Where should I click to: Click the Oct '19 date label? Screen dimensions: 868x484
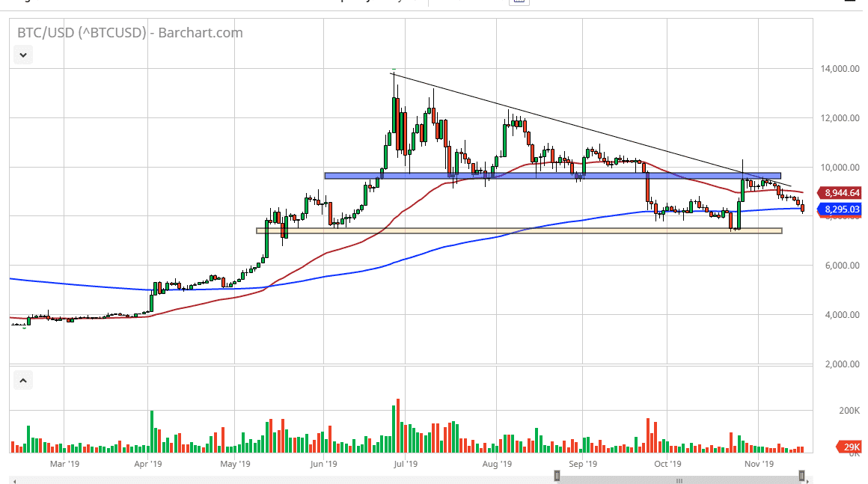coord(667,464)
